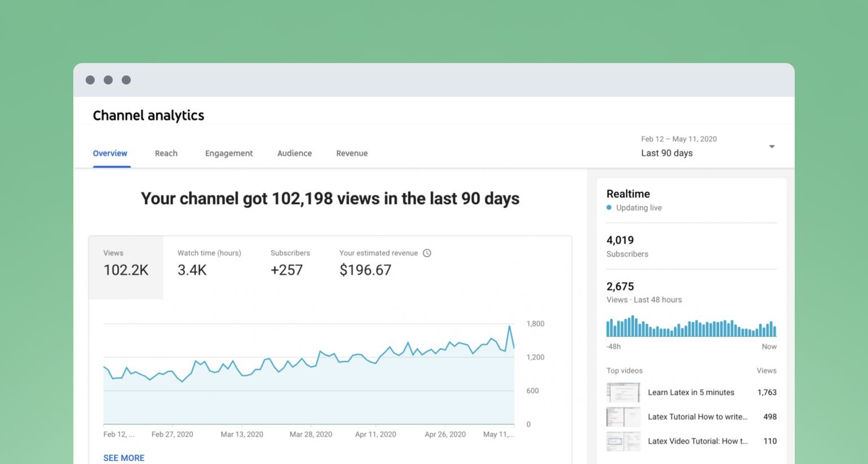Open the date range dropdown arrow
Viewport: 868px width, 464px height.
click(x=772, y=147)
